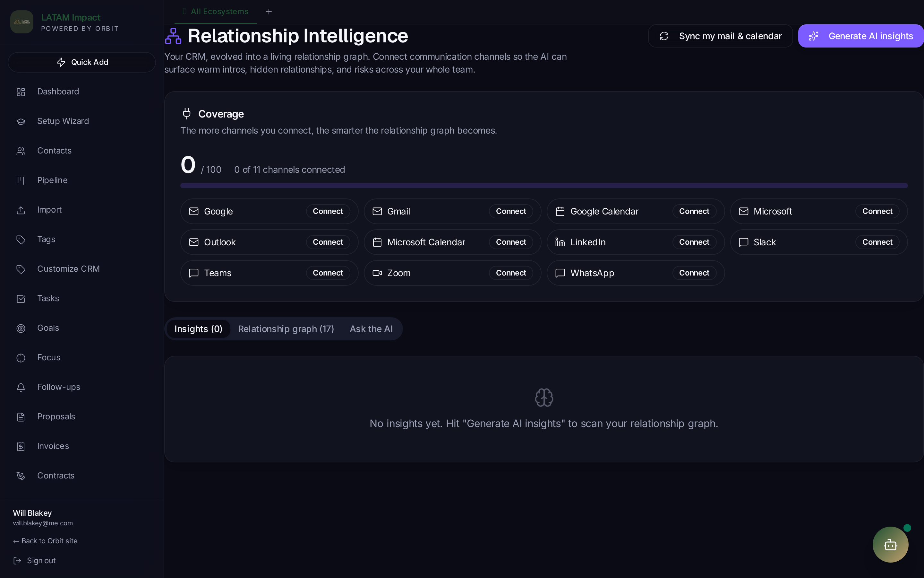Image resolution: width=924 pixels, height=578 pixels.
Task: Click the brain icon in empty insights panel
Action: click(544, 398)
